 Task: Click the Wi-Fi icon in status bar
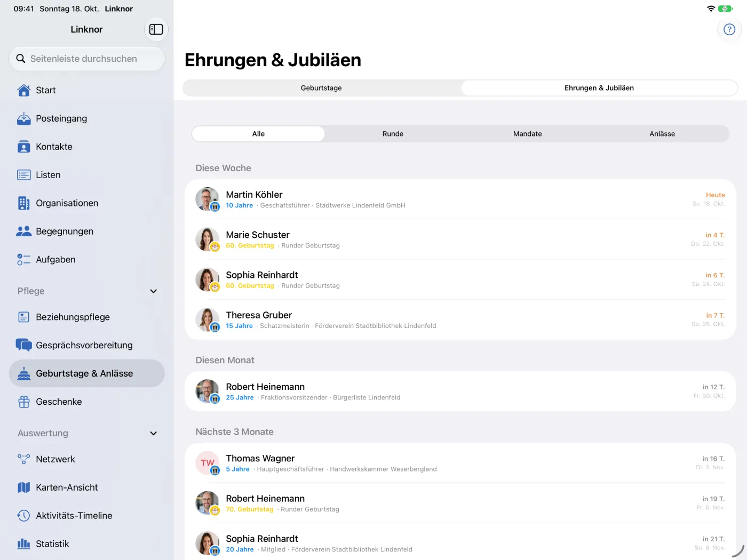pyautogui.click(x=711, y=9)
